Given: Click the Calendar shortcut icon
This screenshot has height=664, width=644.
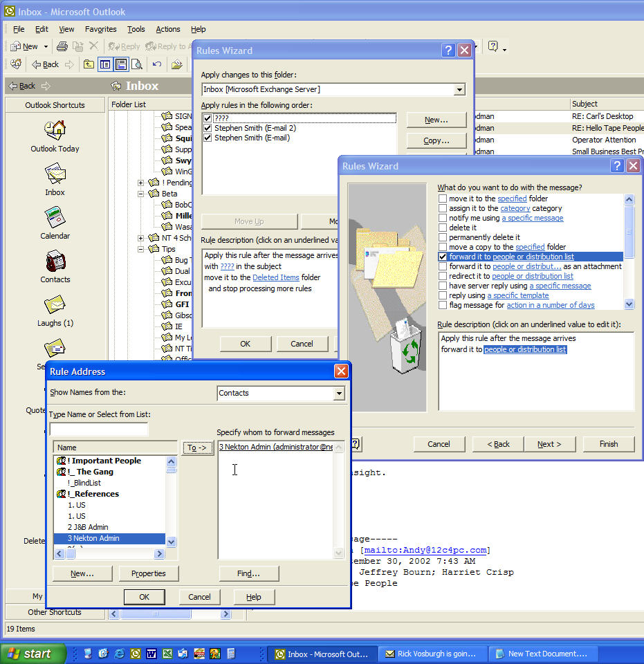Looking at the screenshot, I should coord(55,217).
